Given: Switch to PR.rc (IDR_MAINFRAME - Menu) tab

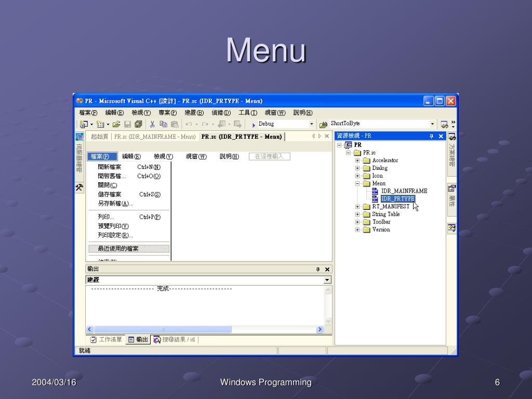Looking at the screenshot, I should point(155,137).
